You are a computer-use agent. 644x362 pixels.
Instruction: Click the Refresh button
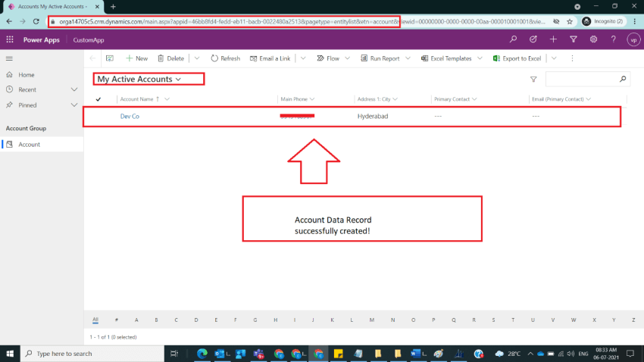pos(226,58)
